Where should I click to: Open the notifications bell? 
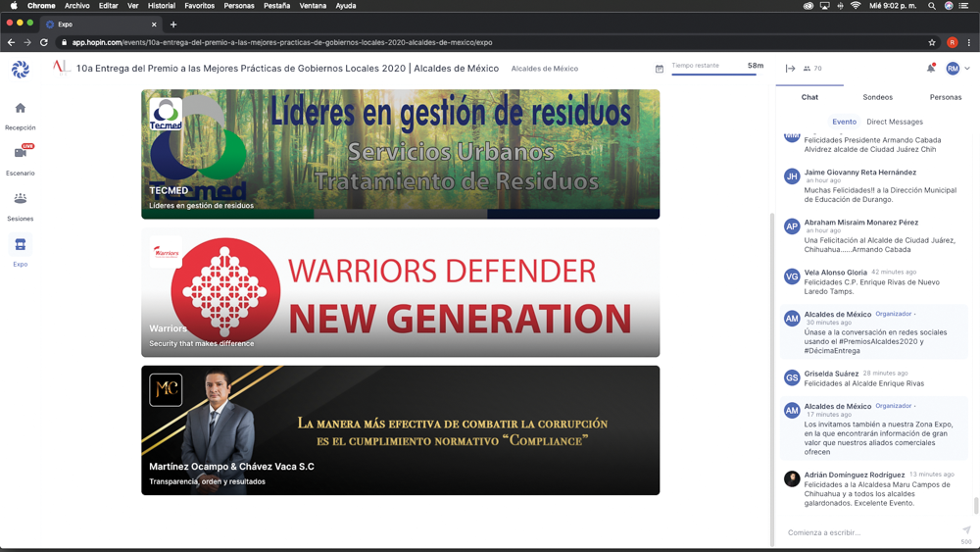pyautogui.click(x=931, y=68)
